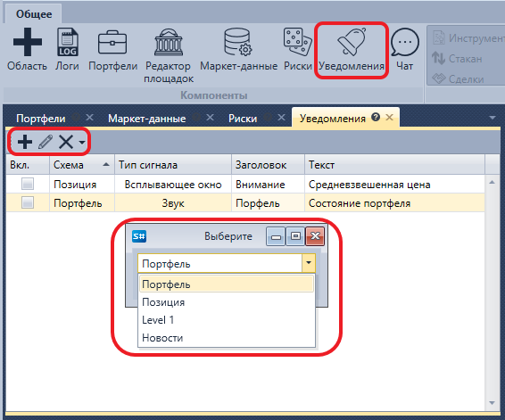Open Редактор площадок from ribbon
Viewport: 505px width, 420px height.
168,55
